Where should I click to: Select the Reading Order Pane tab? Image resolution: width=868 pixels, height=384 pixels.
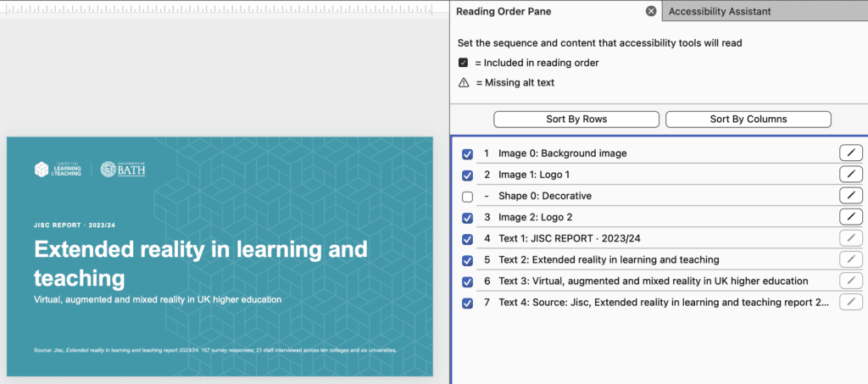coord(555,11)
